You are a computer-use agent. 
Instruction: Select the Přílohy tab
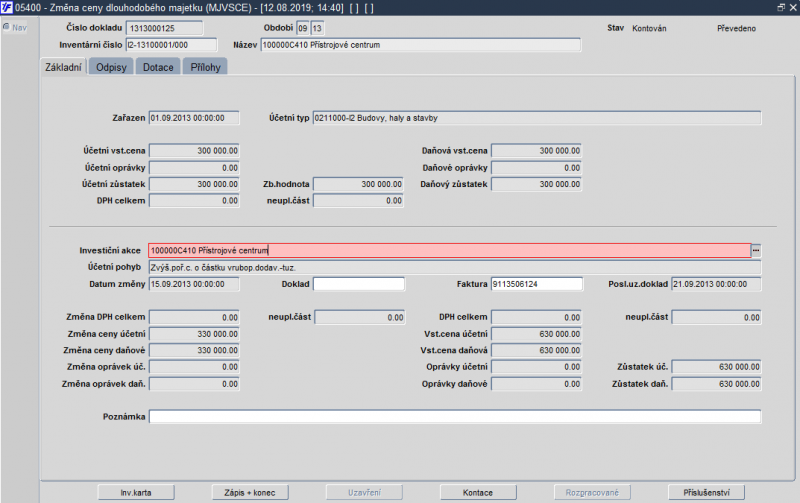[205, 67]
